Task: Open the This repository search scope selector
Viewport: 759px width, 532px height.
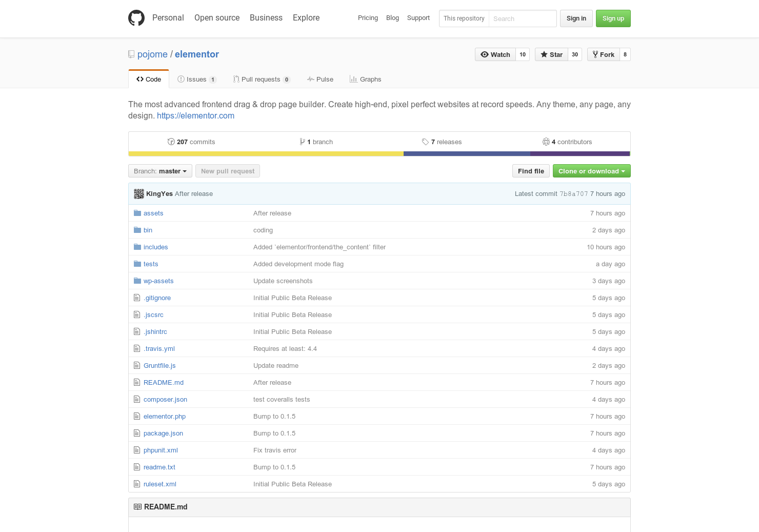Action: [464, 18]
